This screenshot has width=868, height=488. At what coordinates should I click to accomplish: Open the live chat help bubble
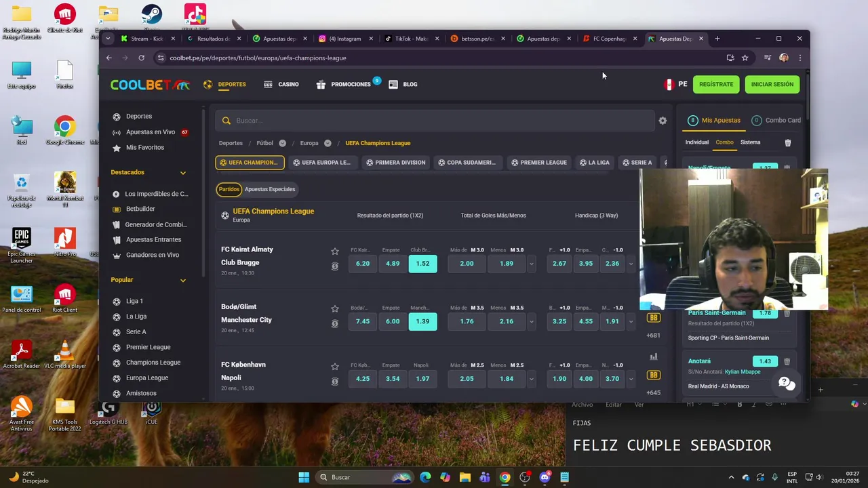point(786,384)
